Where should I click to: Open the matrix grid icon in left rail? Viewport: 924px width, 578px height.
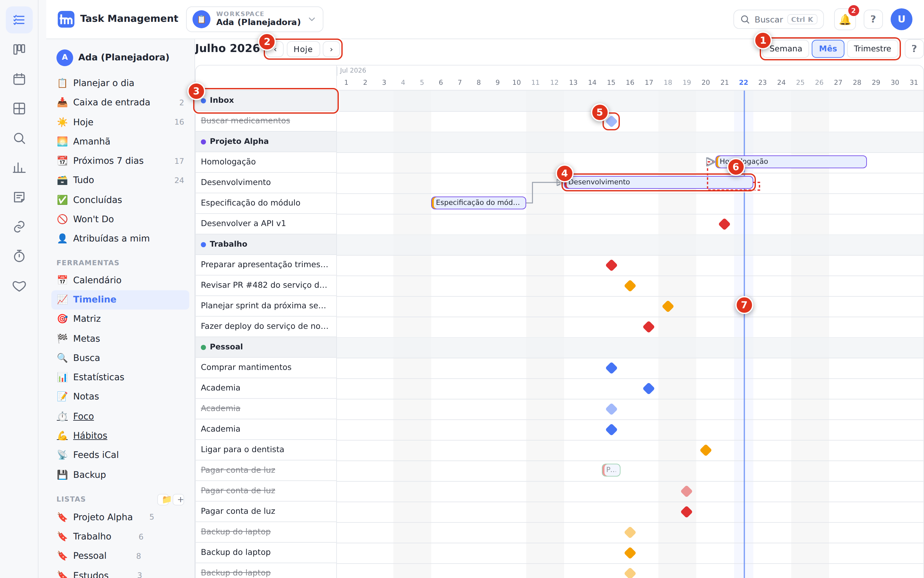coord(19,109)
